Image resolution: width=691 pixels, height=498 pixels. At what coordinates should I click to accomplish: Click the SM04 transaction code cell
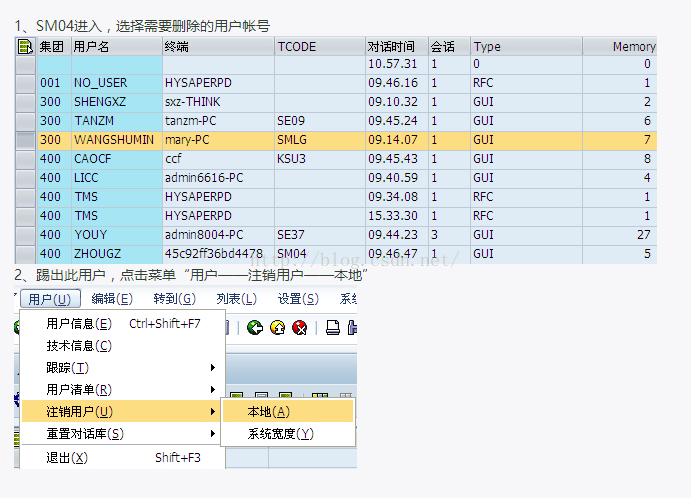tap(319, 254)
